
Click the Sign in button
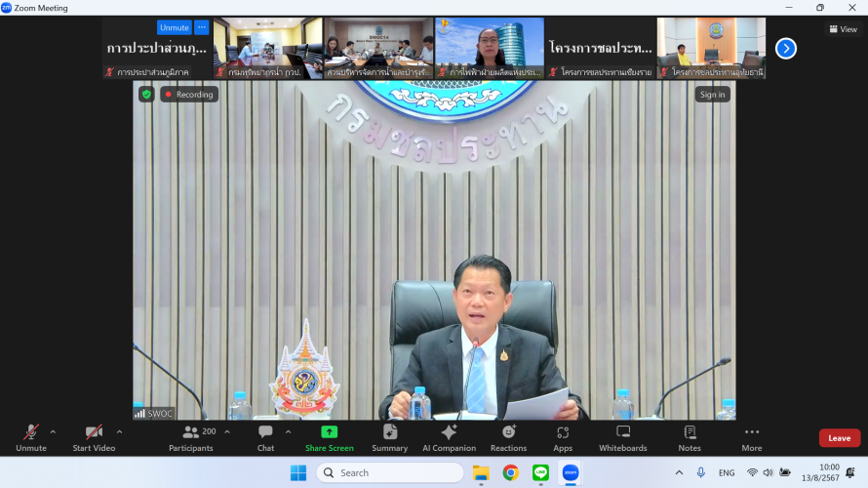click(x=712, y=95)
